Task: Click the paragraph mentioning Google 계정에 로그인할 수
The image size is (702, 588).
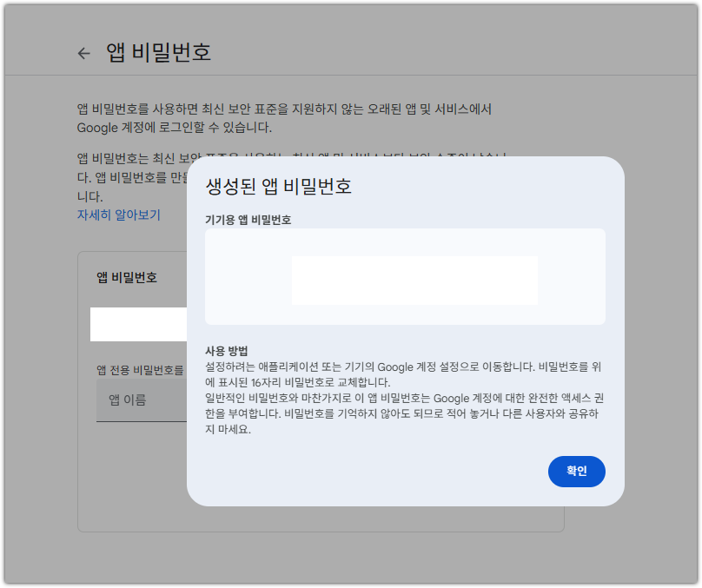Action: click(x=284, y=118)
